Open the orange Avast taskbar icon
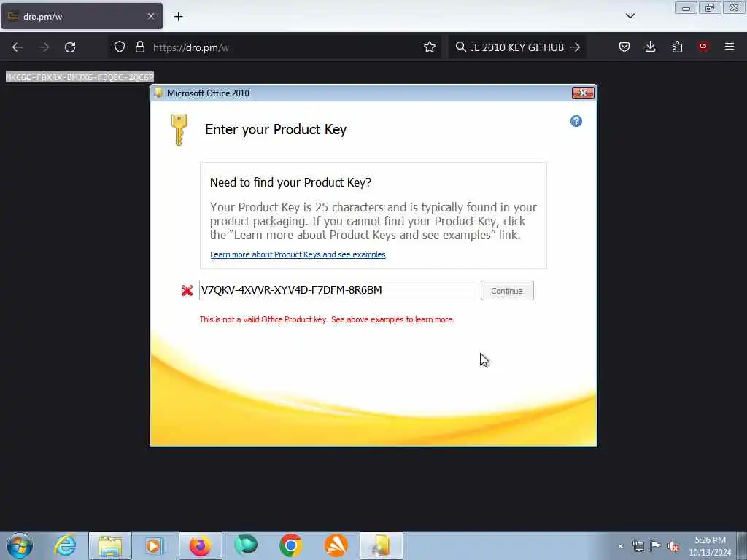 coord(336,545)
